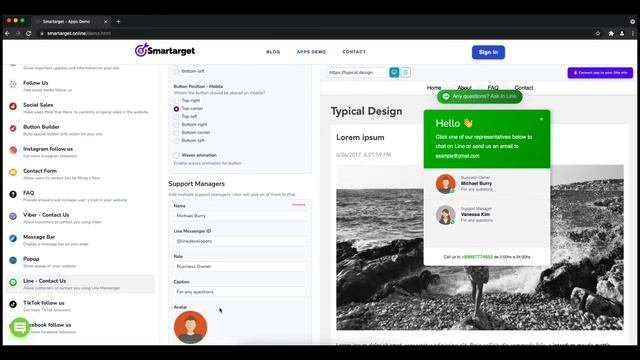Click the browser address bar
Image resolution: width=640 pixels, height=360 pixels.
[x=314, y=33]
